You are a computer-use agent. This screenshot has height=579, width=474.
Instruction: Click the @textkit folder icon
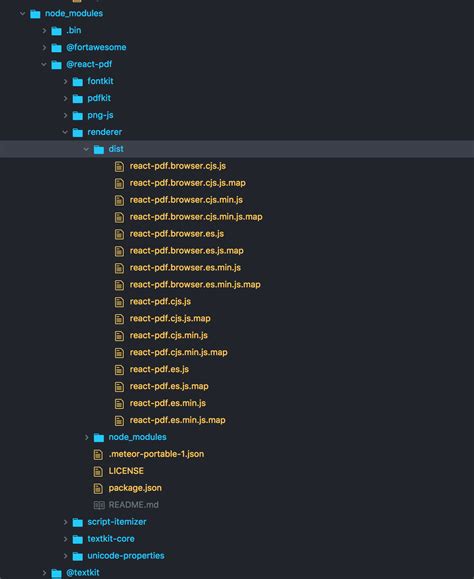(x=56, y=573)
